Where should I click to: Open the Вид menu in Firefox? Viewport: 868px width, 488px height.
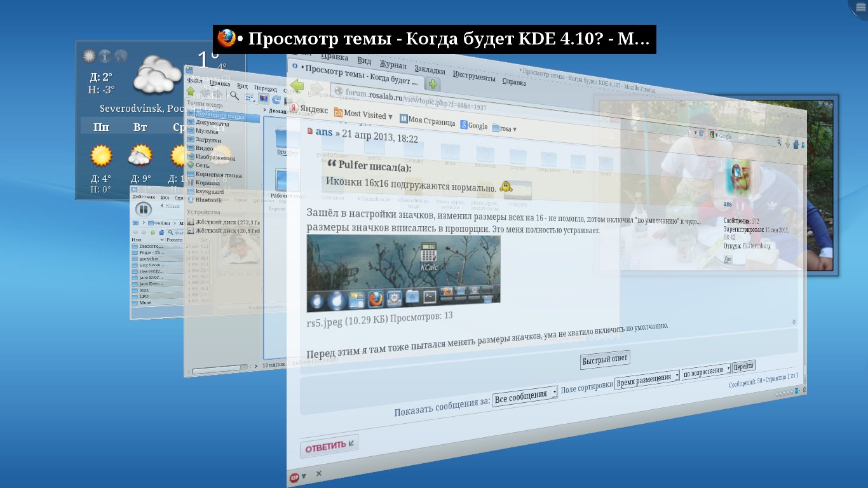pos(364,61)
